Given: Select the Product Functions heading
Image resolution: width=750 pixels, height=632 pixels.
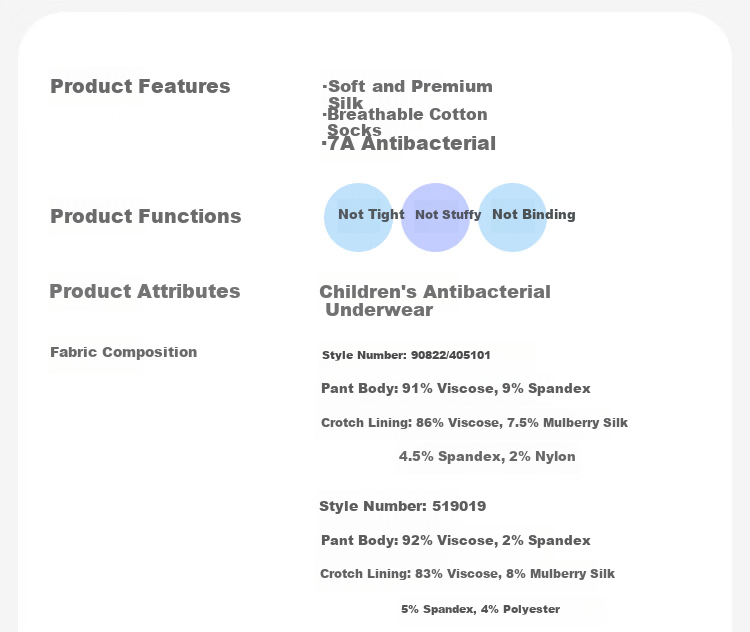Looking at the screenshot, I should [x=146, y=216].
